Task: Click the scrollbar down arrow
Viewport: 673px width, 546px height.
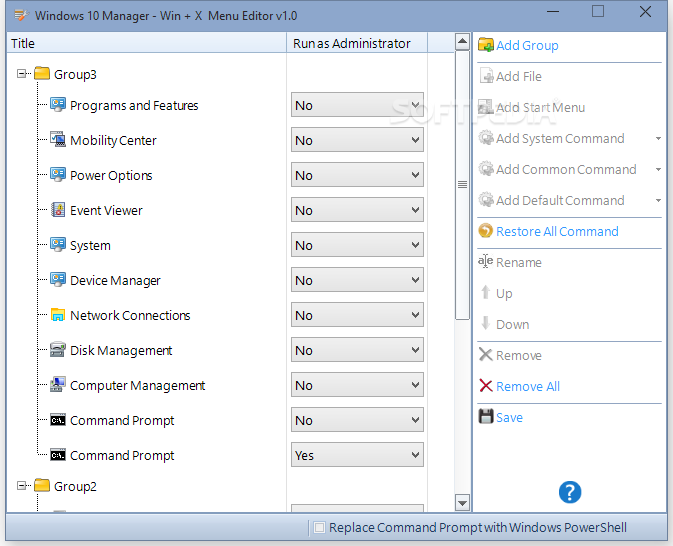Action: (x=462, y=502)
